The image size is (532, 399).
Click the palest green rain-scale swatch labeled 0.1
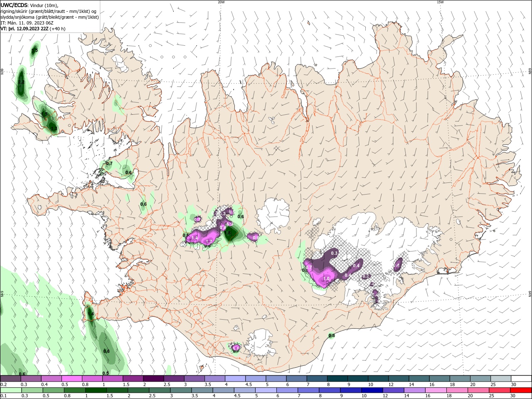(11, 390)
